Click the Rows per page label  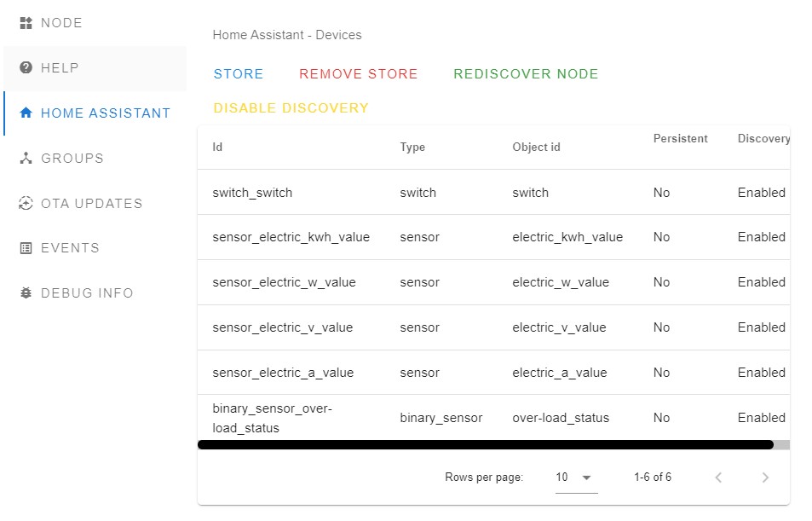tap(484, 477)
